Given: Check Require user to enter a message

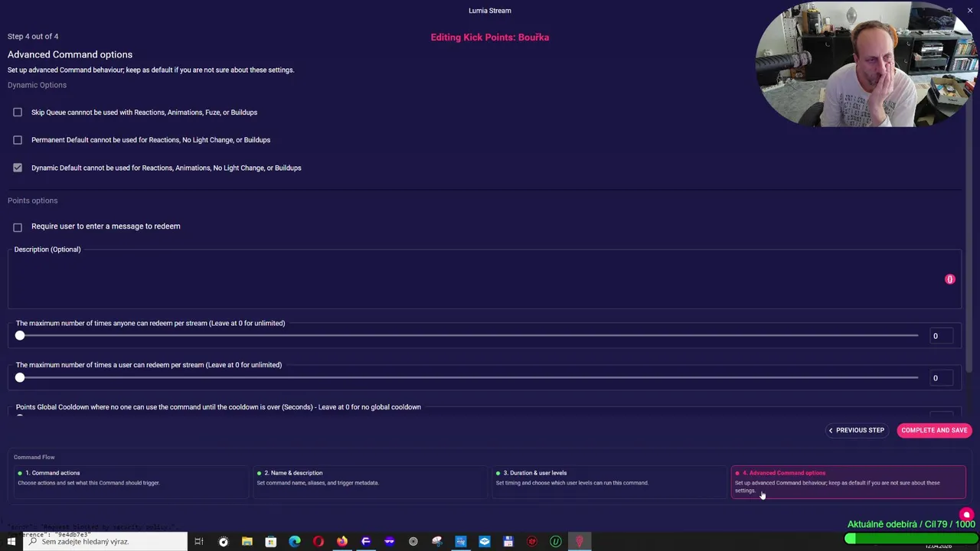Looking at the screenshot, I should (18, 227).
